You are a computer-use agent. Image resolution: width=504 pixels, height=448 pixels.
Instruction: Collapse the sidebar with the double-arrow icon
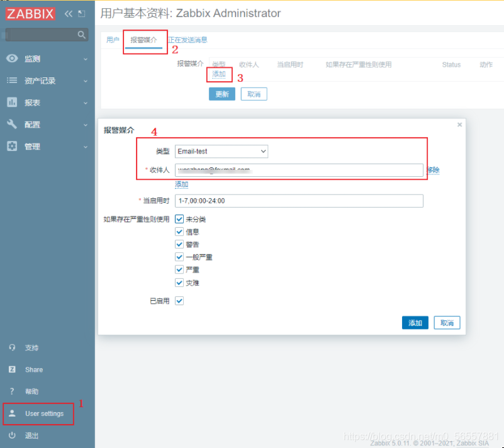[x=67, y=13]
